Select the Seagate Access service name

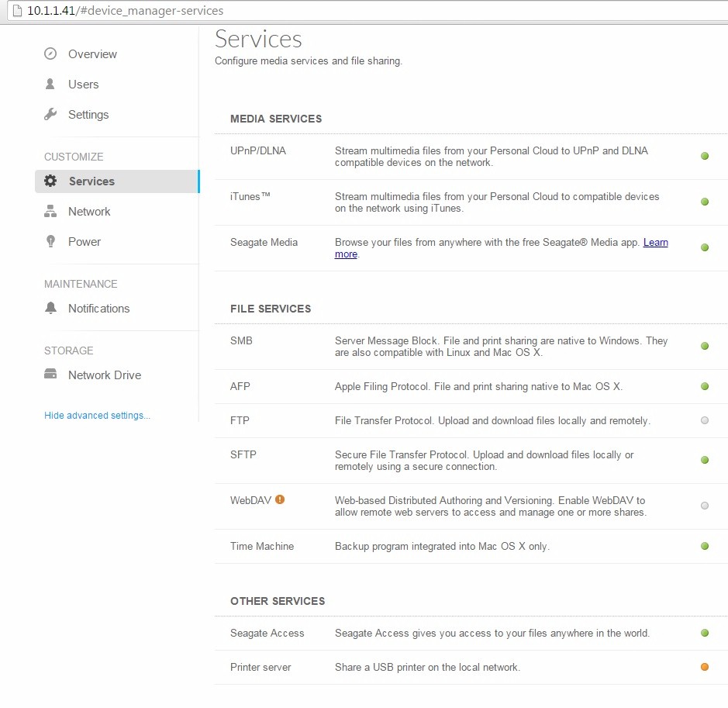coord(267,633)
